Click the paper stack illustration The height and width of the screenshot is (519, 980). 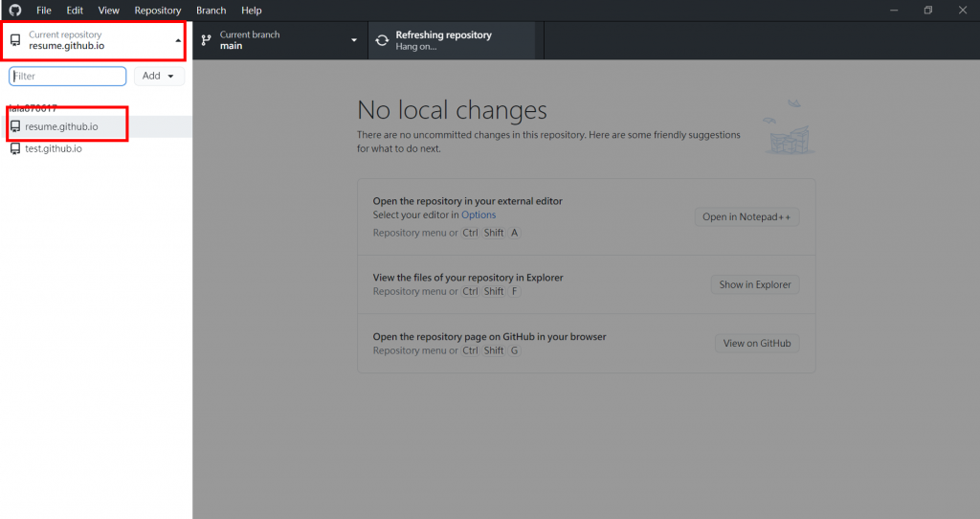(789, 127)
